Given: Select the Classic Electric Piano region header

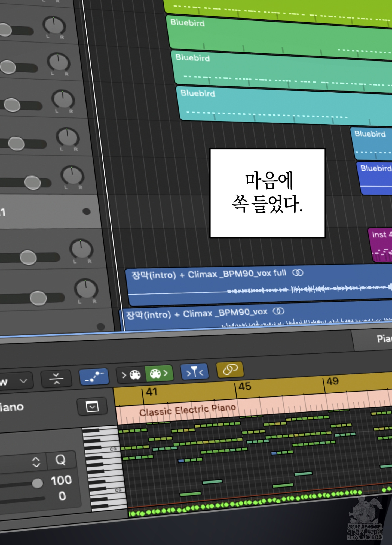Looking at the screenshot, I should [x=187, y=411].
